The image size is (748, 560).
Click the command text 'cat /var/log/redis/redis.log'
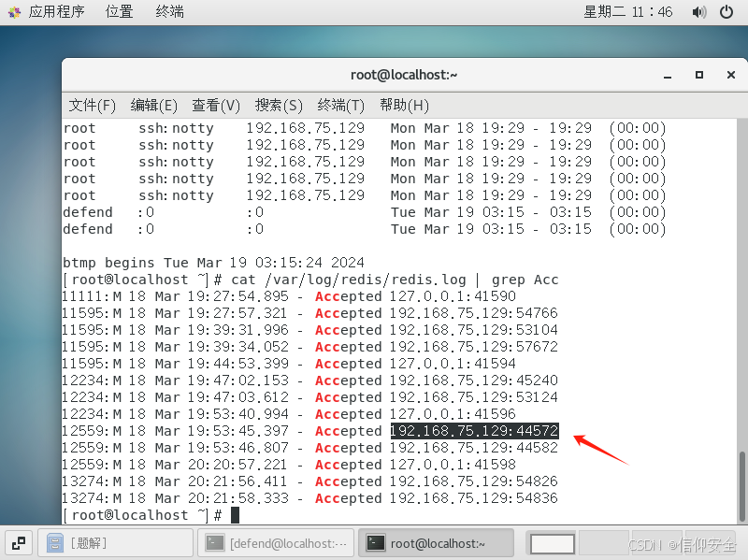point(349,280)
